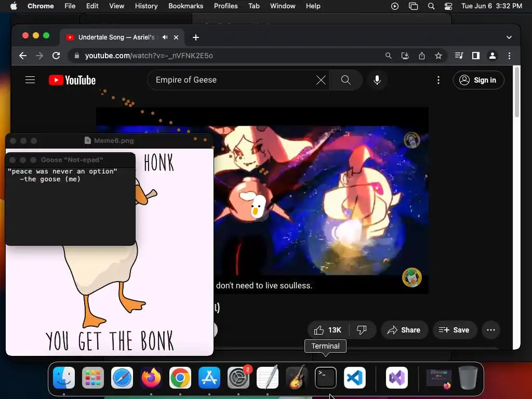Open Chrome profile avatar menu

[493, 56]
